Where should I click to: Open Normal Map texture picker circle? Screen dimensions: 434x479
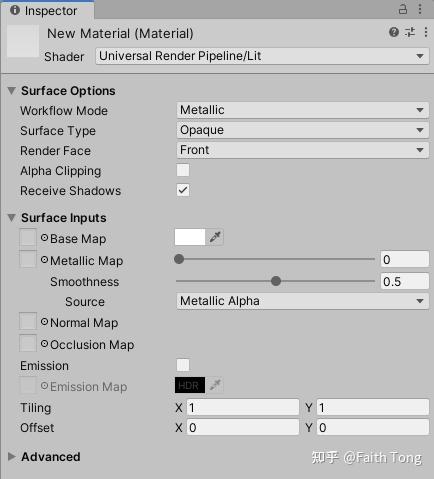coord(44,322)
